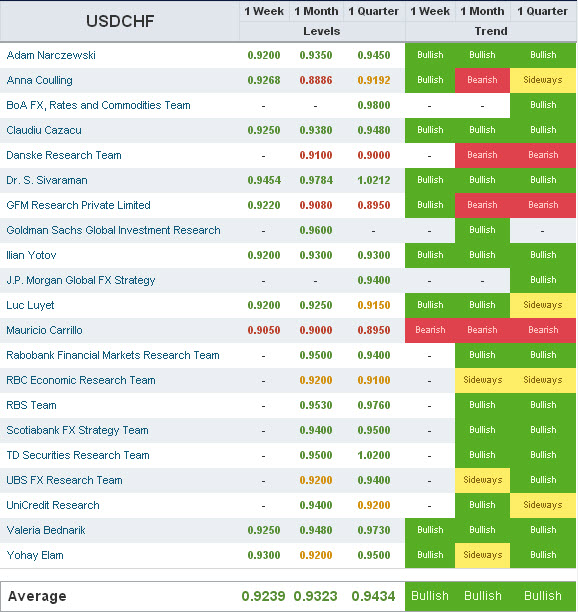Open Valeria Bednarik analyst link
The width and height of the screenshot is (578, 612).
pos(46,530)
